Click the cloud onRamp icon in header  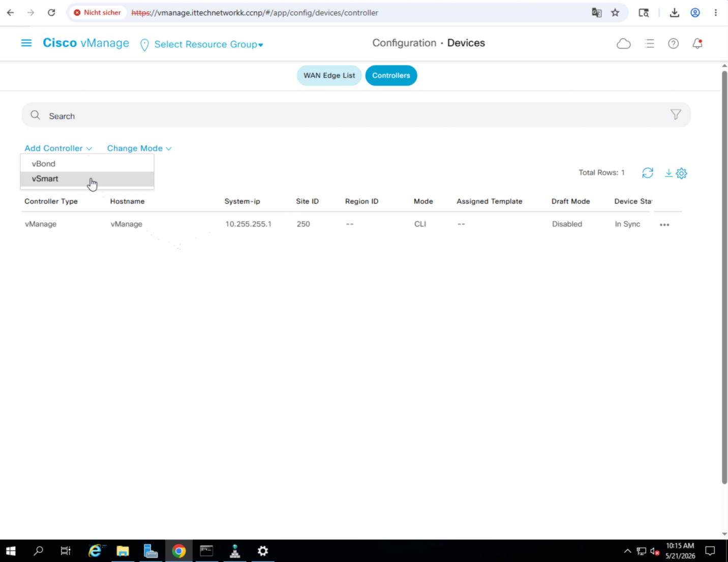[x=624, y=44]
